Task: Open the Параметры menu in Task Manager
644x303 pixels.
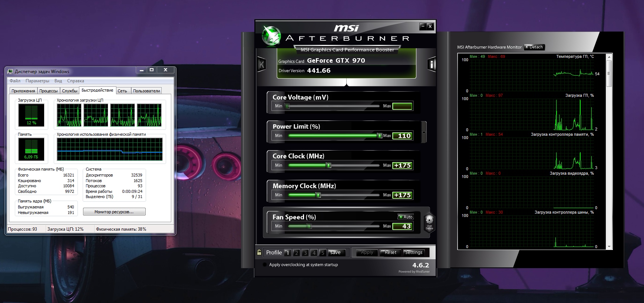Action: click(x=37, y=81)
